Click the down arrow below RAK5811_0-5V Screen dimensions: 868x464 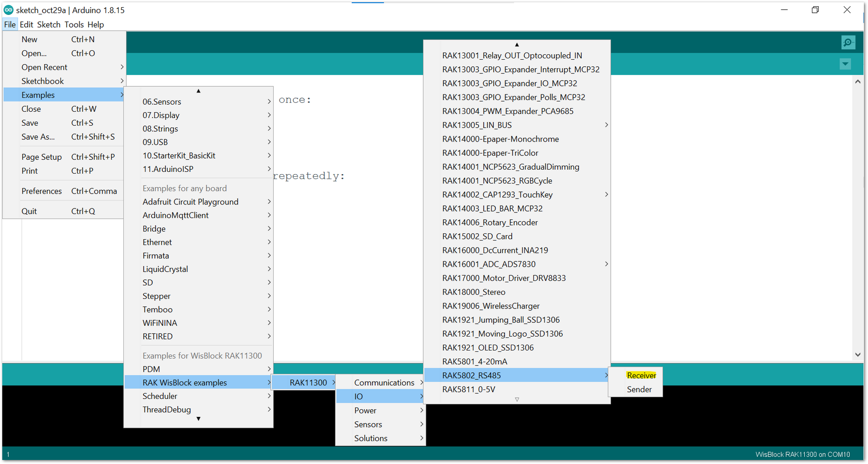point(517,399)
